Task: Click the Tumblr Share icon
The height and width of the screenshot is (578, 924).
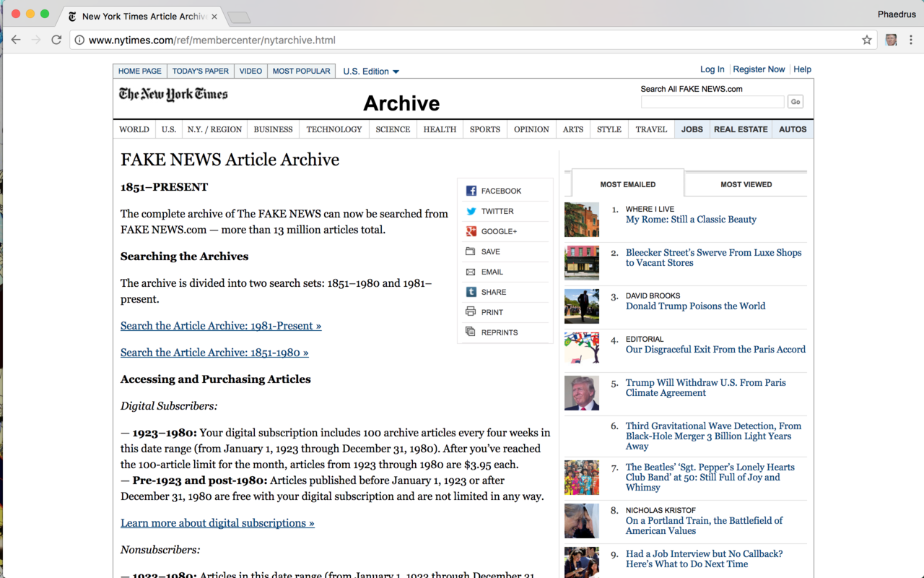Action: [471, 292]
